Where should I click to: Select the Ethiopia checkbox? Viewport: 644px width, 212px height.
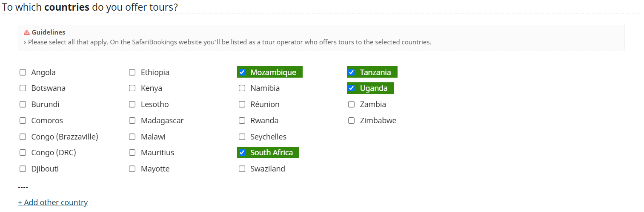click(x=132, y=73)
